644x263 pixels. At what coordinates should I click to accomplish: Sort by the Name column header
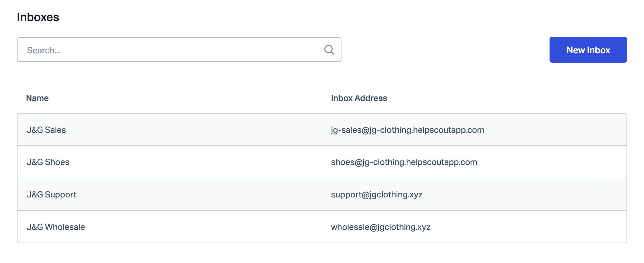(37, 98)
